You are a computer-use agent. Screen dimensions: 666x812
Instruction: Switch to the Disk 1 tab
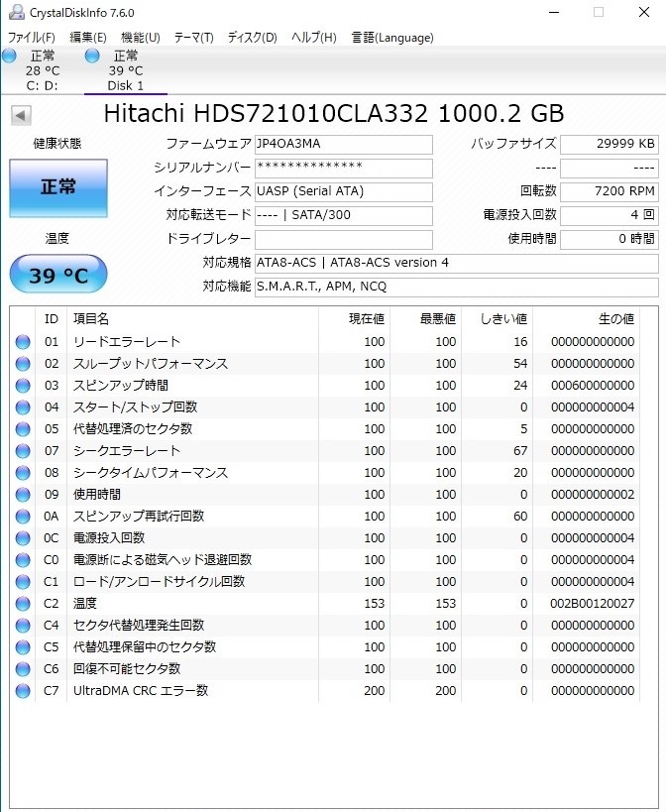(x=125, y=70)
